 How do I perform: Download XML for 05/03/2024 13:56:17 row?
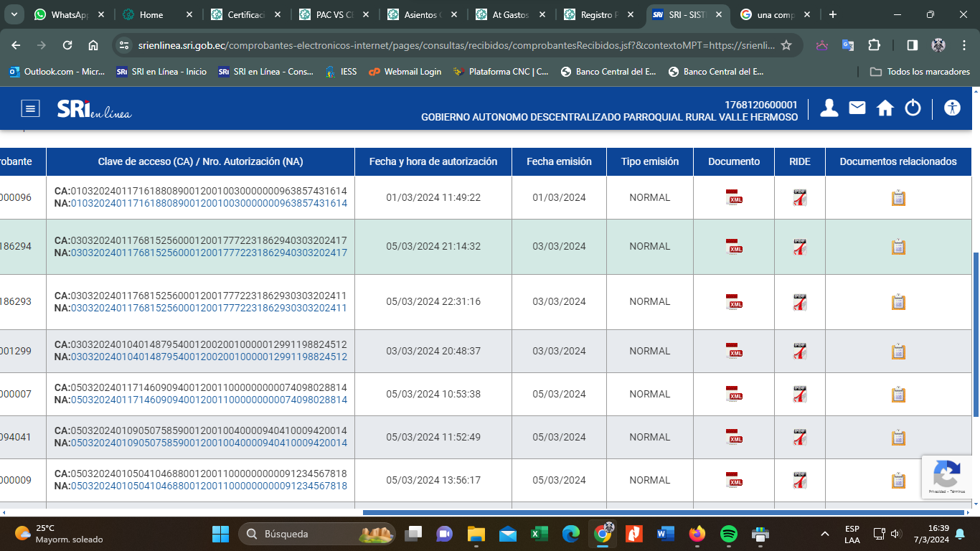pos(734,481)
